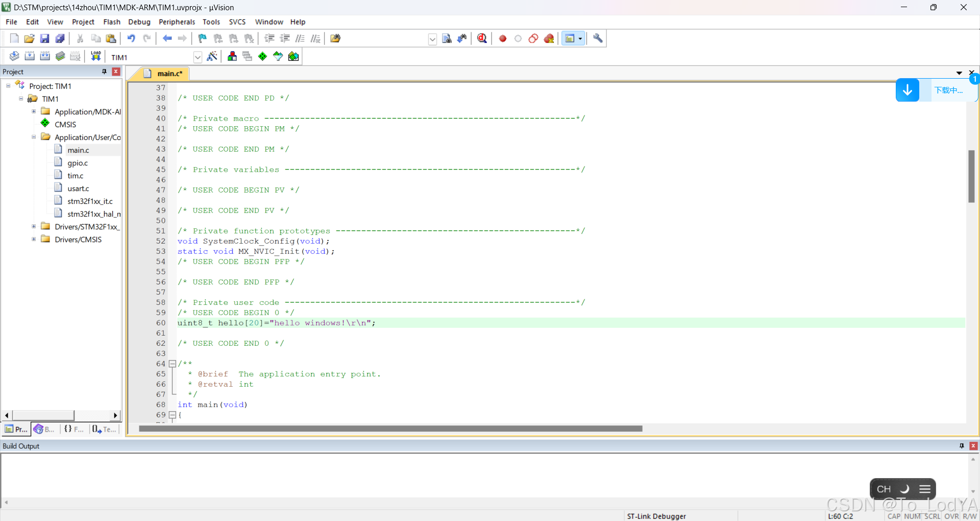Run a batch build
The height and width of the screenshot is (521, 980).
60,56
